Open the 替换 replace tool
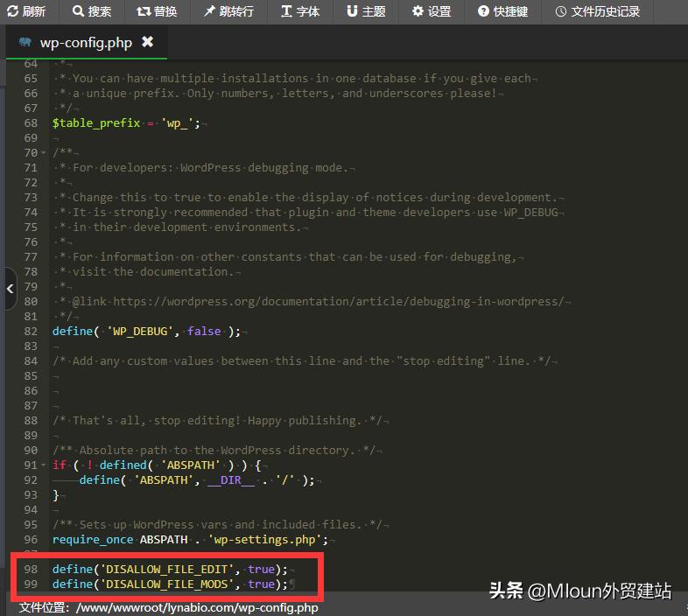The height and width of the screenshot is (616, 688). tap(157, 11)
